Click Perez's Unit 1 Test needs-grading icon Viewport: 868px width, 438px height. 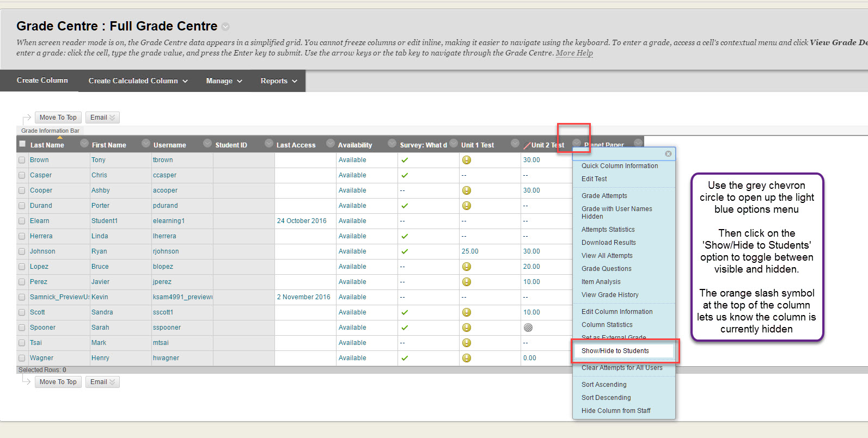click(x=467, y=282)
